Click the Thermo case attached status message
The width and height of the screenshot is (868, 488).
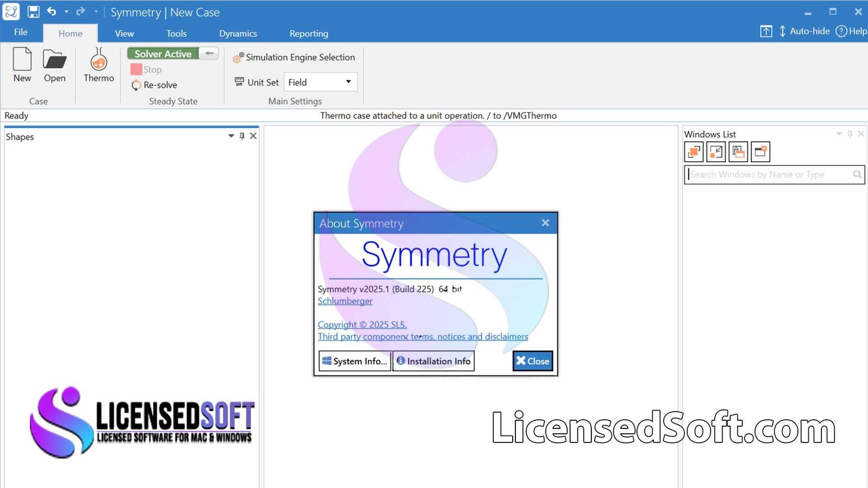click(x=438, y=115)
